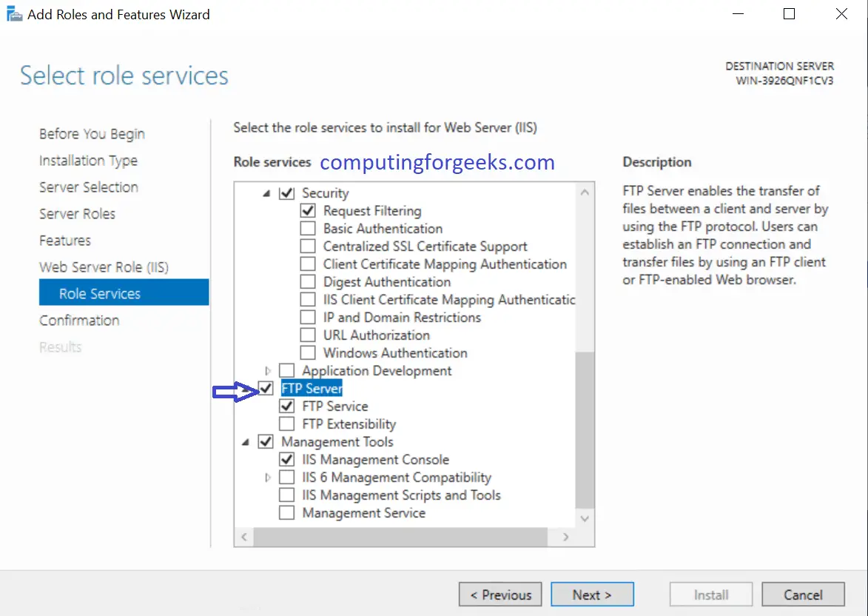Viewport: 868px width, 616px height.
Task: Check IIS Management Scripts and Tools
Action: [x=287, y=495]
